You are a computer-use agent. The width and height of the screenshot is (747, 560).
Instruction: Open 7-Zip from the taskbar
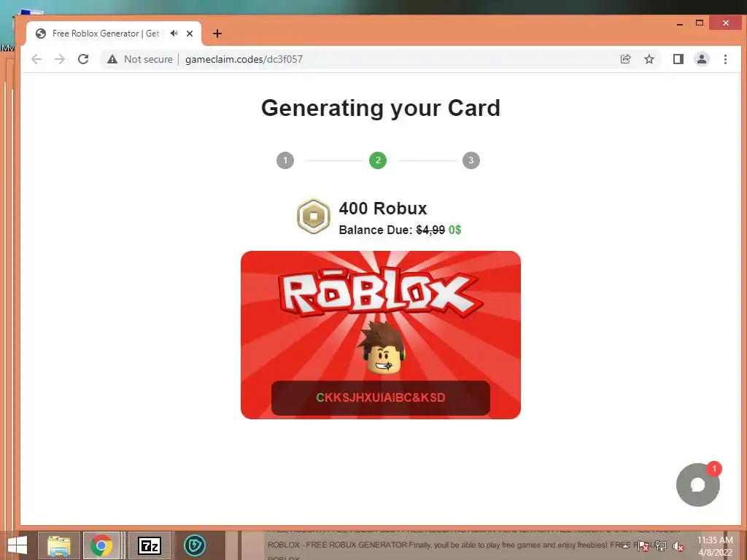(x=149, y=545)
